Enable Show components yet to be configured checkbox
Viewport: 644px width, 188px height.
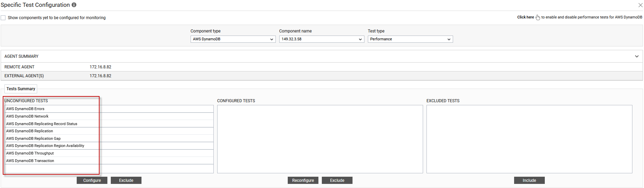pos(3,18)
